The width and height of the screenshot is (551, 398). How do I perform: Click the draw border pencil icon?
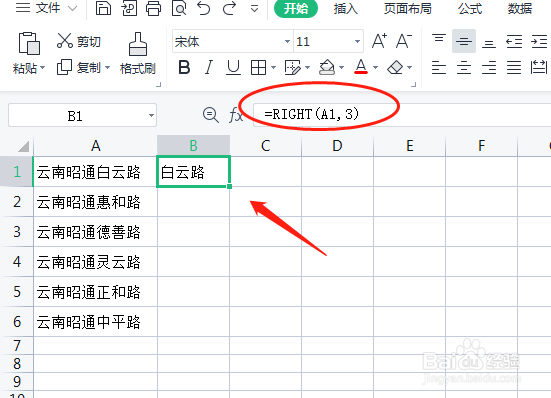[292, 67]
